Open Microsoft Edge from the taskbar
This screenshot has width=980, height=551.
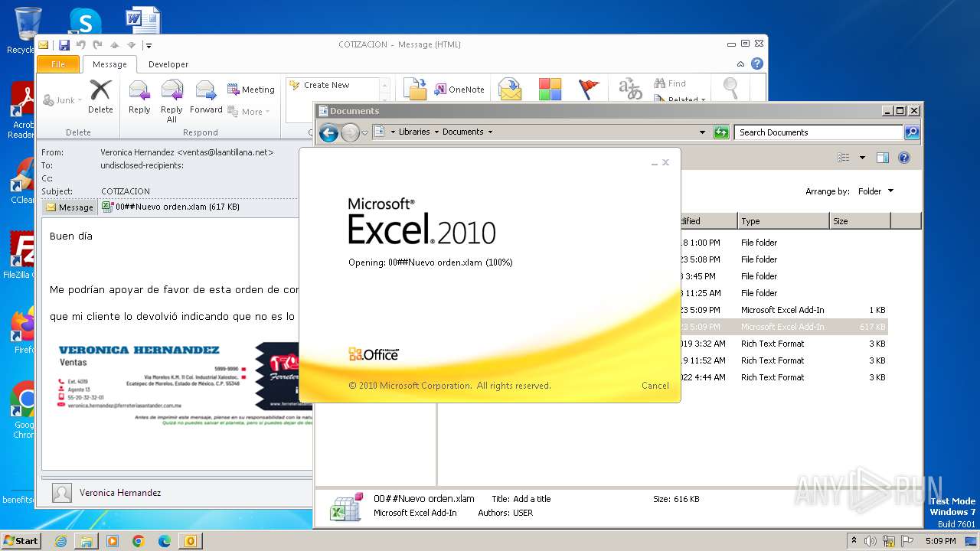(x=164, y=541)
